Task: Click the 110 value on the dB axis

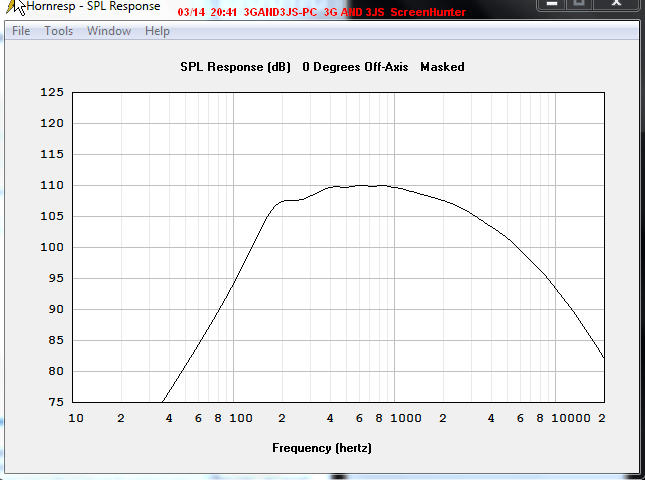Action: 52,186
